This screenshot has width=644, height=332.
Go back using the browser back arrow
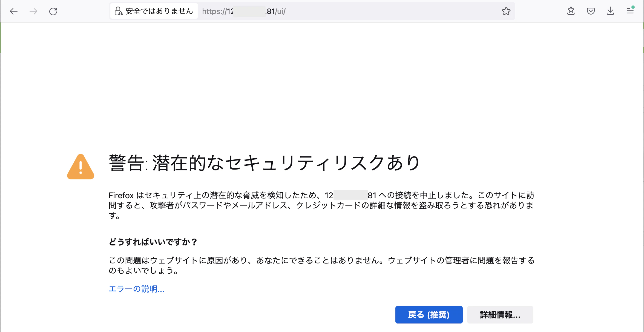(14, 11)
